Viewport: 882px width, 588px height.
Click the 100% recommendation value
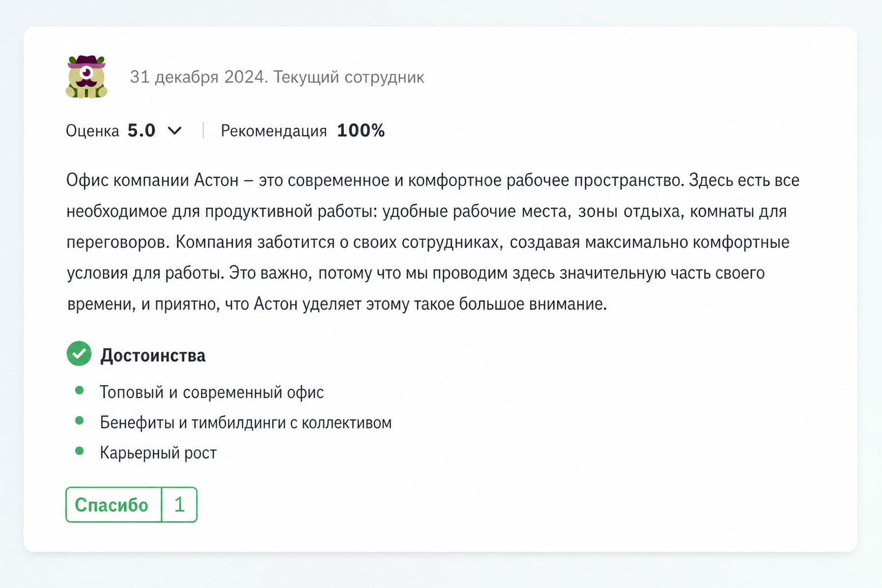pos(361,131)
